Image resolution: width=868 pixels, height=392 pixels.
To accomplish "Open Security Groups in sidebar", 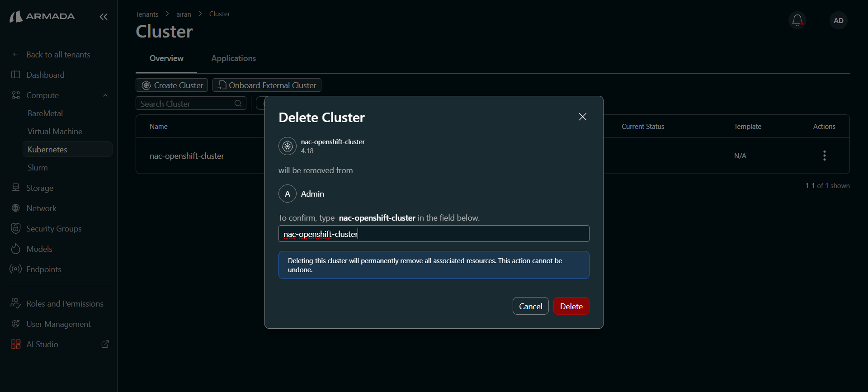I will pos(54,229).
